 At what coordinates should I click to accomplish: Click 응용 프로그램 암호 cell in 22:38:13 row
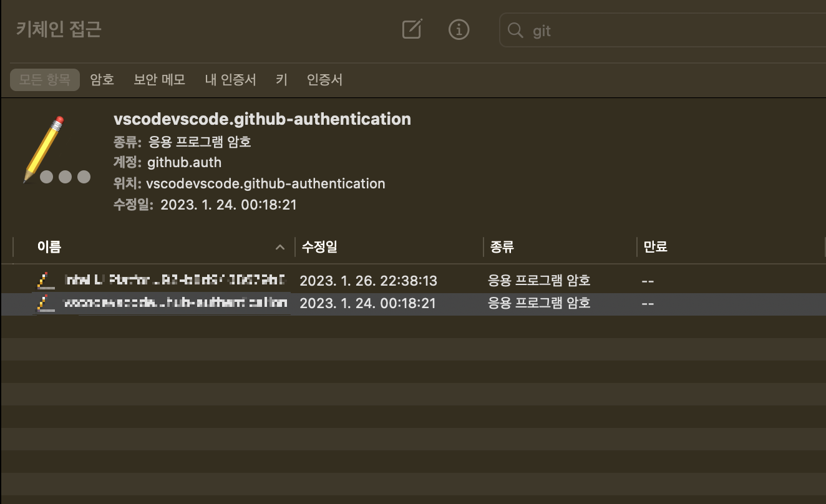pos(540,281)
